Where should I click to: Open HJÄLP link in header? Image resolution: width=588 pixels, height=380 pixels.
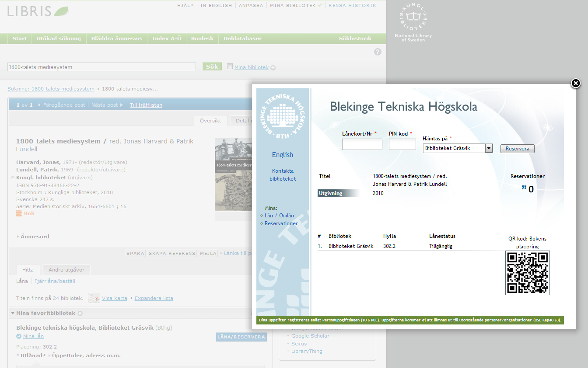pos(185,6)
